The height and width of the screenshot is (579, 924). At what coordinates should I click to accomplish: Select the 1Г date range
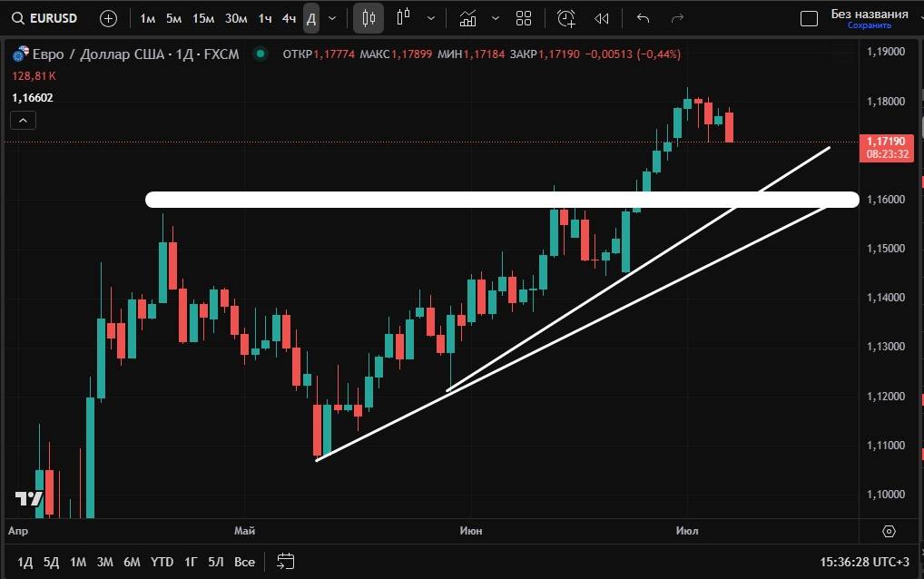pos(191,562)
